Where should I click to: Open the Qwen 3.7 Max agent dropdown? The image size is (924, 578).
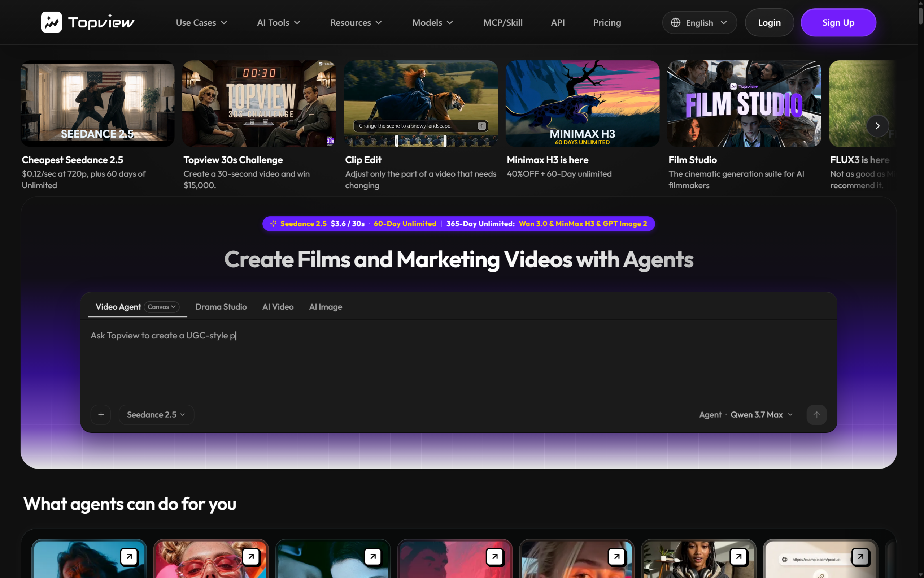tap(761, 414)
